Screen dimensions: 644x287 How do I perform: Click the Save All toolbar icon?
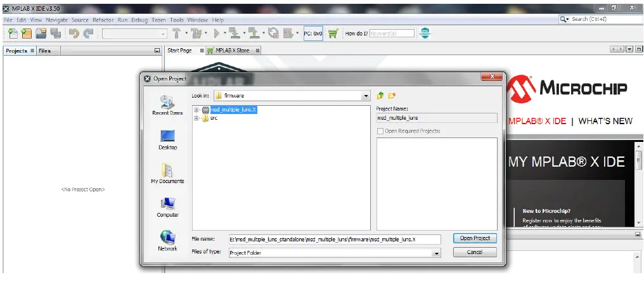coord(55,33)
